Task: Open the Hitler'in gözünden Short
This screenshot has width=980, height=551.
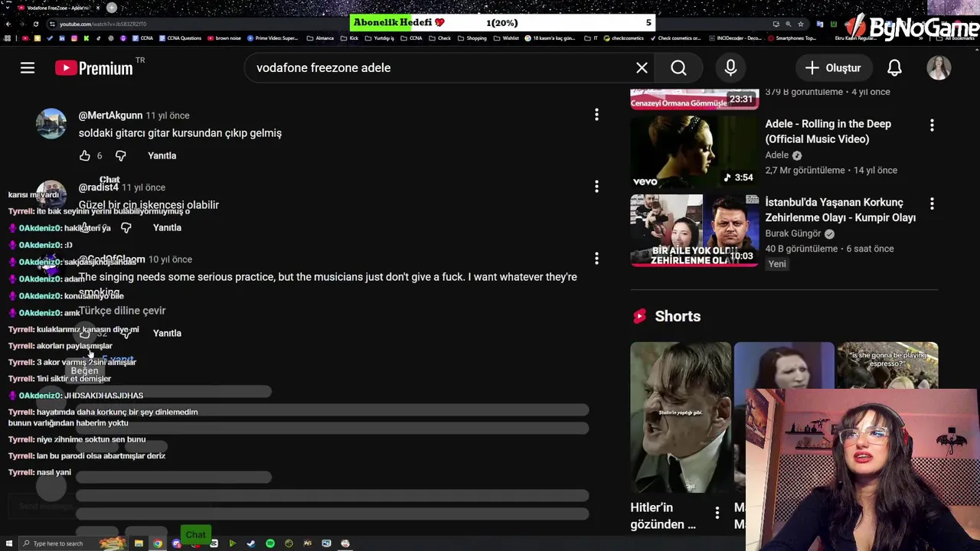Action: pyautogui.click(x=681, y=417)
